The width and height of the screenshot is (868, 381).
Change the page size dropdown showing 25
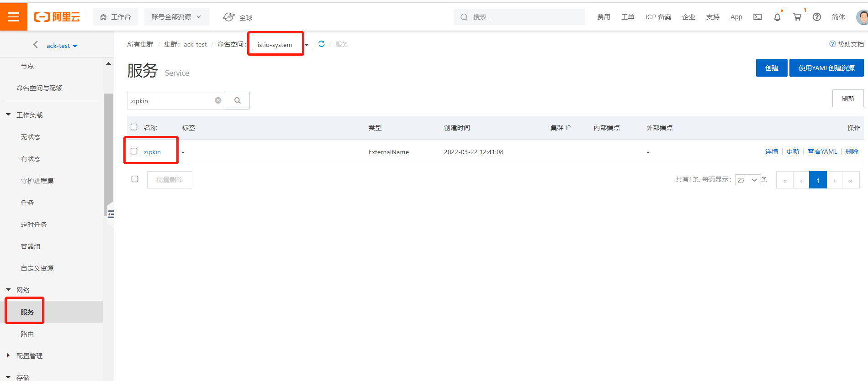coord(747,180)
